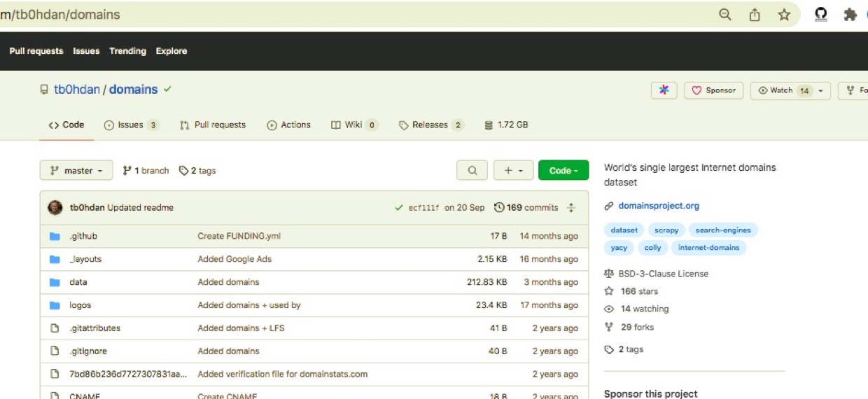View the 1 branch link
This screenshot has height=399, width=868.
(146, 171)
